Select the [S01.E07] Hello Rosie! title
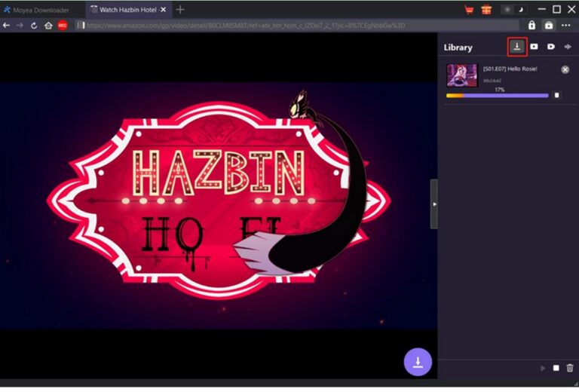This screenshot has height=392, width=579. (x=510, y=69)
